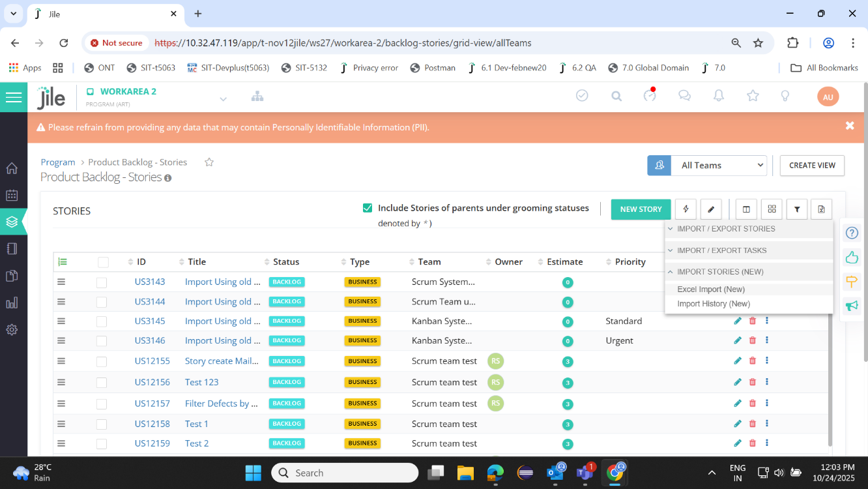The image size is (868, 489).
Task: Click the lightning bolt quick action icon
Action: [686, 209]
